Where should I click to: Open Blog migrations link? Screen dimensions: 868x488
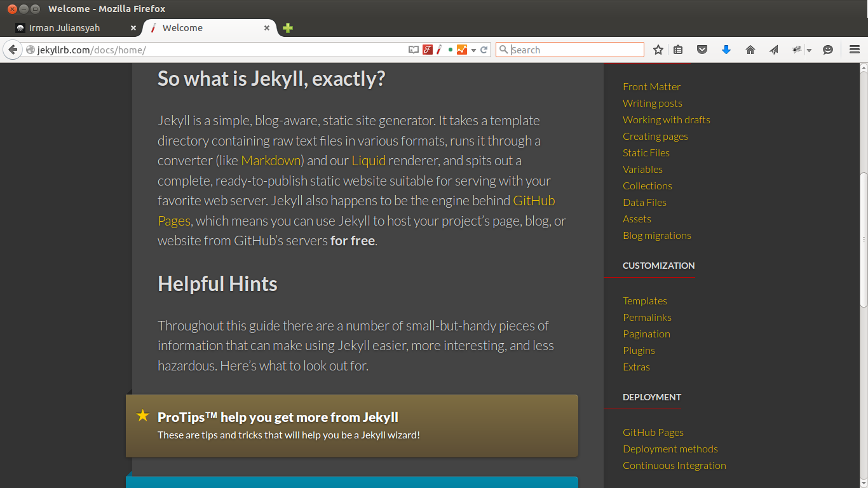coord(657,235)
